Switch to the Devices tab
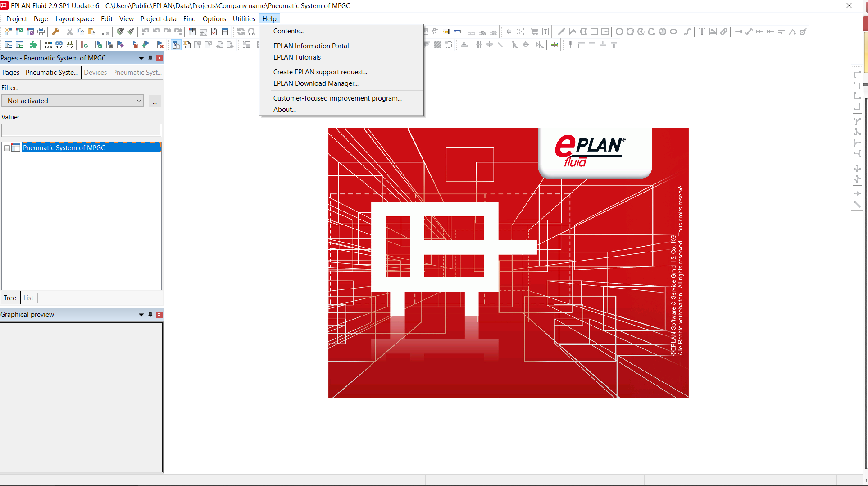This screenshot has height=486, width=868. point(122,73)
